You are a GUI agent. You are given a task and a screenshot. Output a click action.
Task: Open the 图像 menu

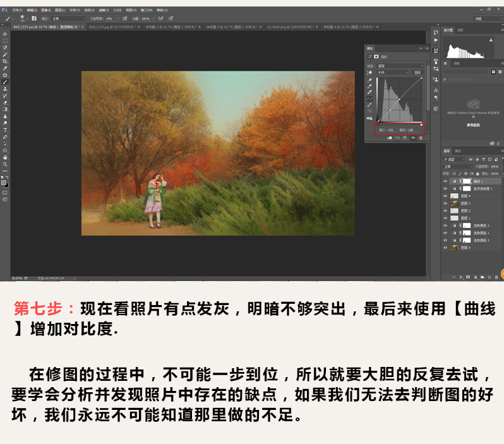(x=46, y=10)
